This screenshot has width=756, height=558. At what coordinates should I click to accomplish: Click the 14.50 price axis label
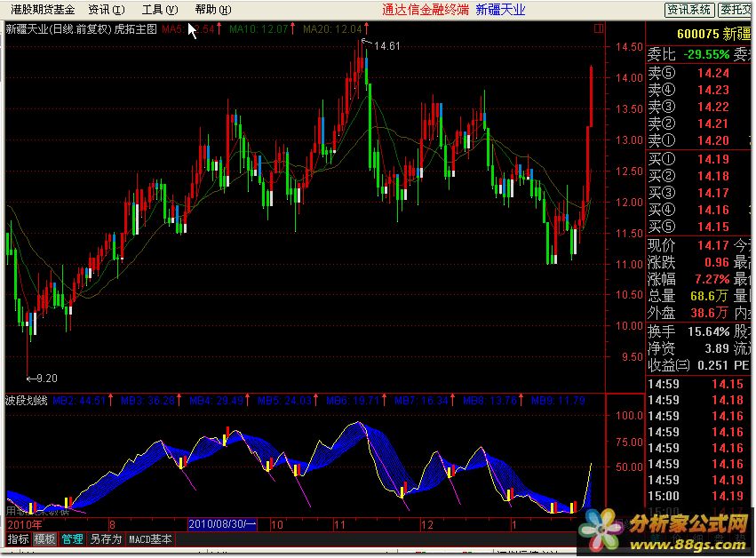pyautogui.click(x=629, y=47)
